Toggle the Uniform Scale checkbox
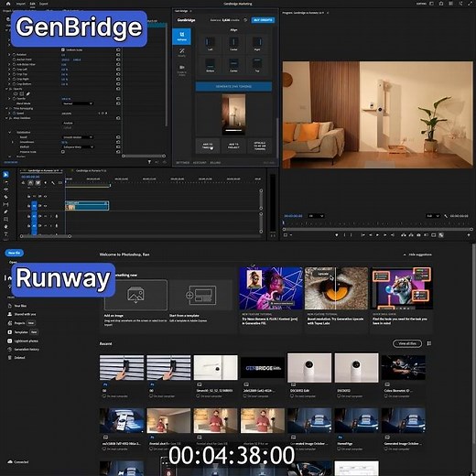The image size is (476, 476). click(63, 49)
